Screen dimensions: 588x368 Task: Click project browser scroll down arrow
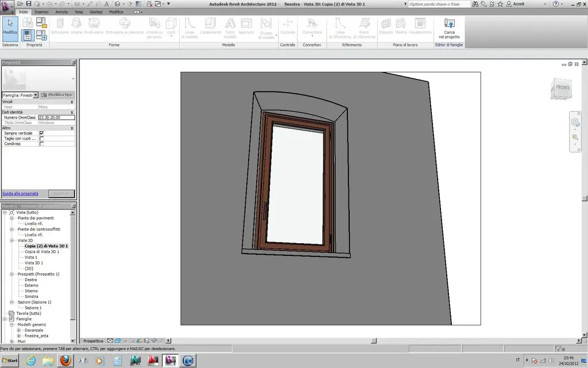[73, 342]
